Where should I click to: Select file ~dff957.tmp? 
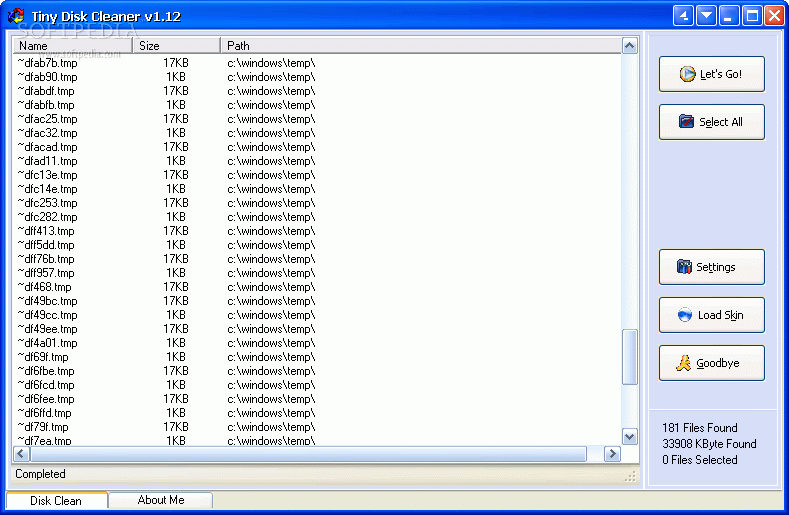[46, 273]
